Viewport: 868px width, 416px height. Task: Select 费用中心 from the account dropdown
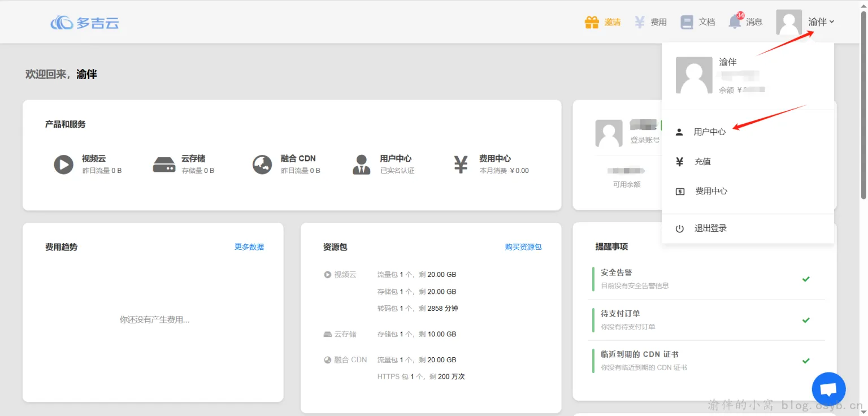click(711, 190)
